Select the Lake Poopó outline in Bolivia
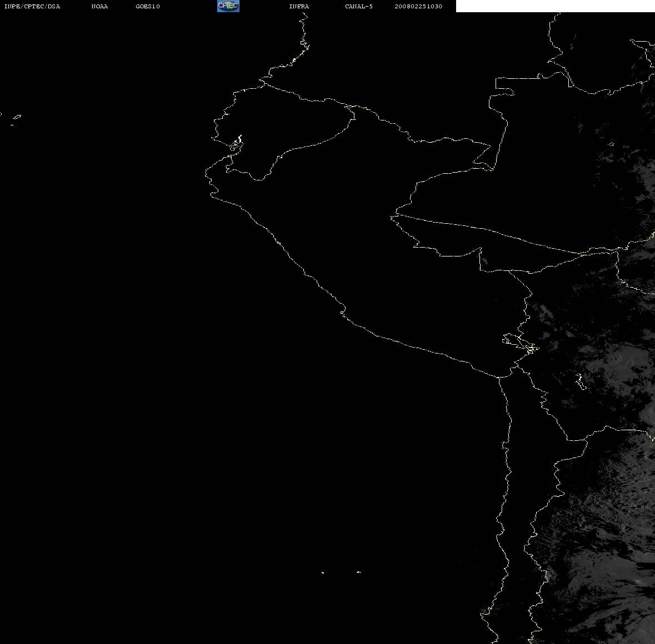655x644 pixels. [x=581, y=381]
